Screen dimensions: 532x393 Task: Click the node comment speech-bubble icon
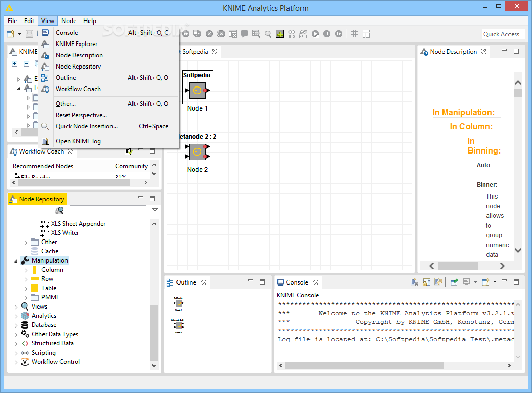point(245,34)
